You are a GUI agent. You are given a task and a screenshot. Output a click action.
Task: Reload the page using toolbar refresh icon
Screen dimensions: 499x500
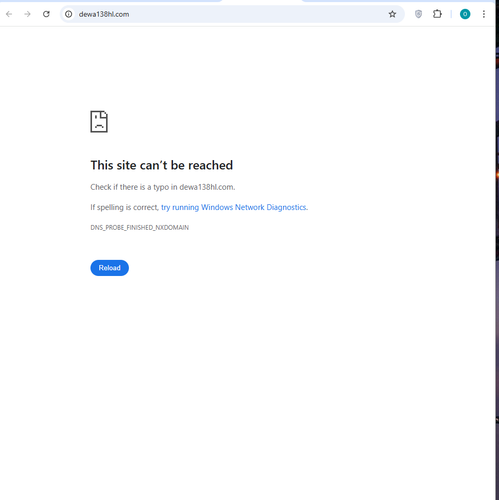(46, 14)
